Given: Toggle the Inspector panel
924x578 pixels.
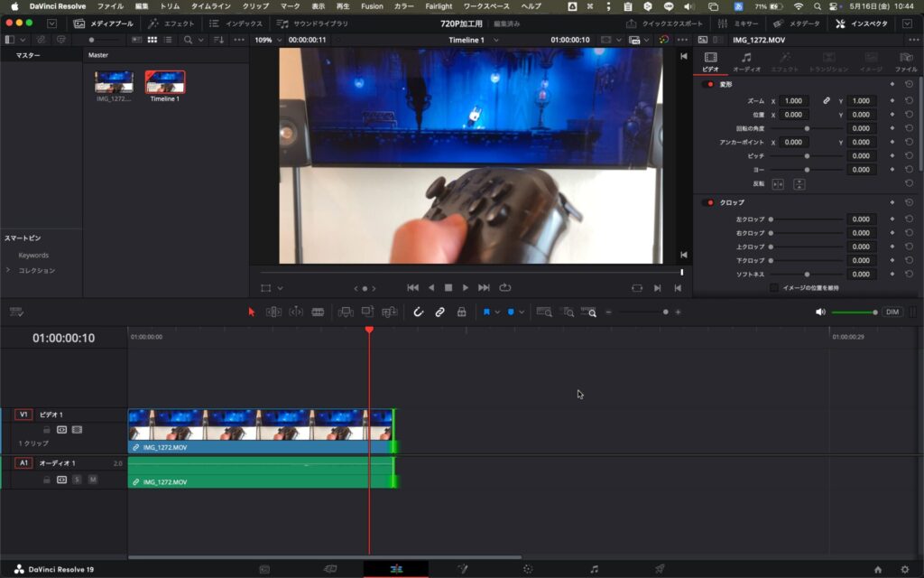Looking at the screenshot, I should 862,23.
